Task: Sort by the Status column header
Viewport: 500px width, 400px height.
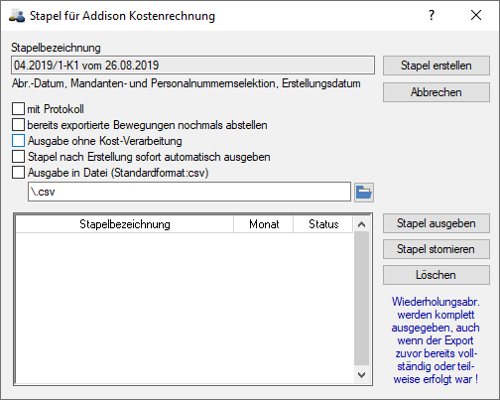Action: pos(323,224)
